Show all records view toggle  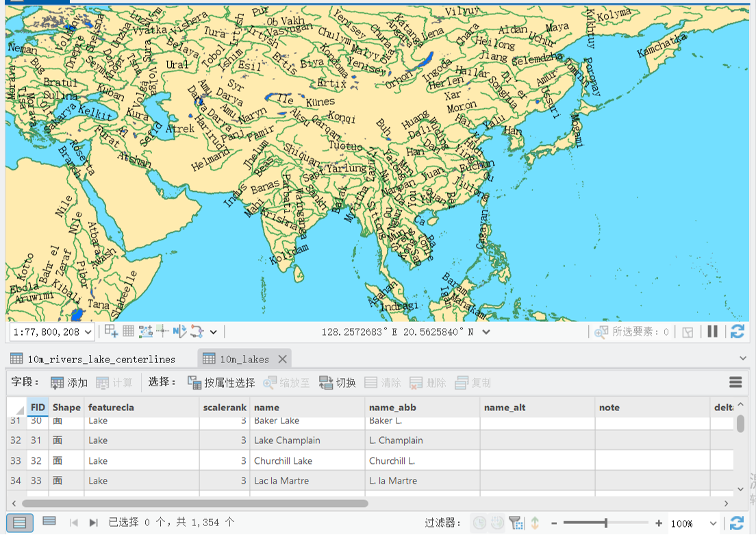(x=20, y=523)
